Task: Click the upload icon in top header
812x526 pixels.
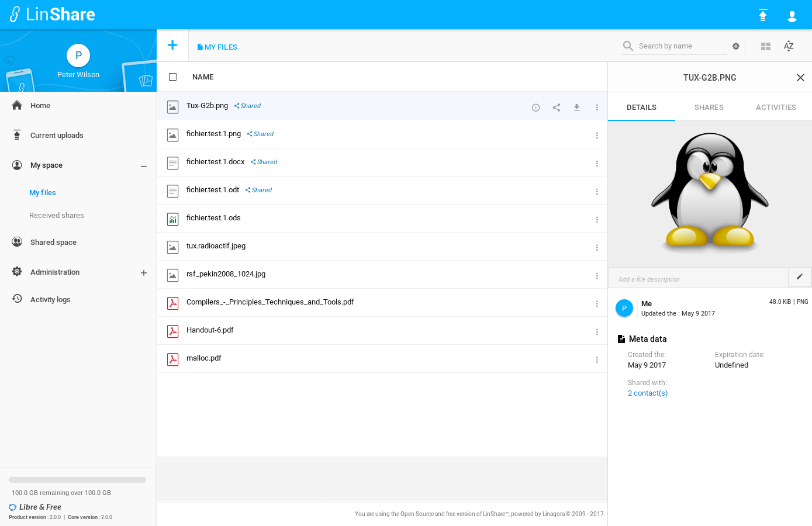Action: coord(763,15)
